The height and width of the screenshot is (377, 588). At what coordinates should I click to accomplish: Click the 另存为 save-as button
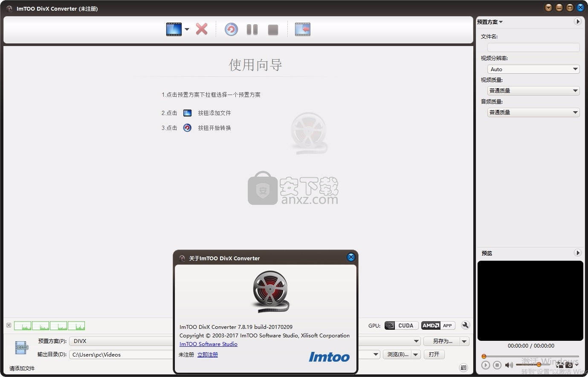(442, 341)
